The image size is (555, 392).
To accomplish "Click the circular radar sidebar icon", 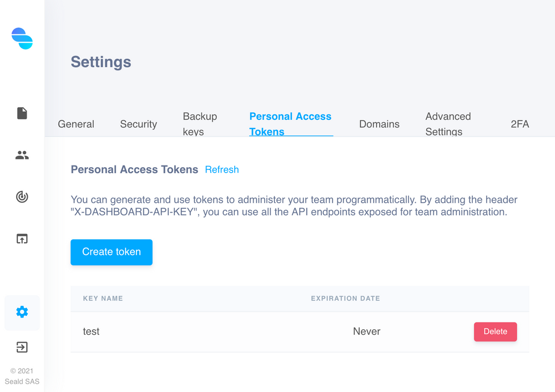I will coord(22,197).
